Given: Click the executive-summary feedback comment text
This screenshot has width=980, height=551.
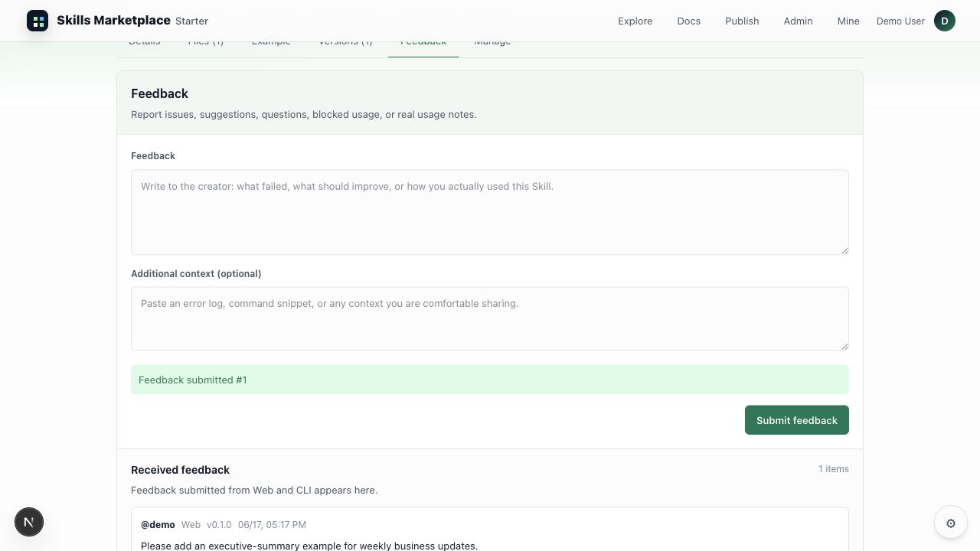Looking at the screenshot, I should [x=309, y=546].
